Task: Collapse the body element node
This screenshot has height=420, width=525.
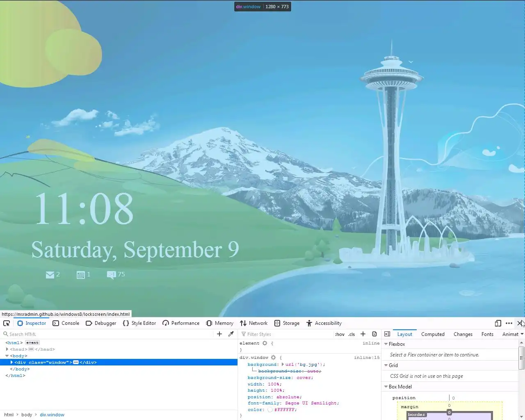Action: click(7, 356)
